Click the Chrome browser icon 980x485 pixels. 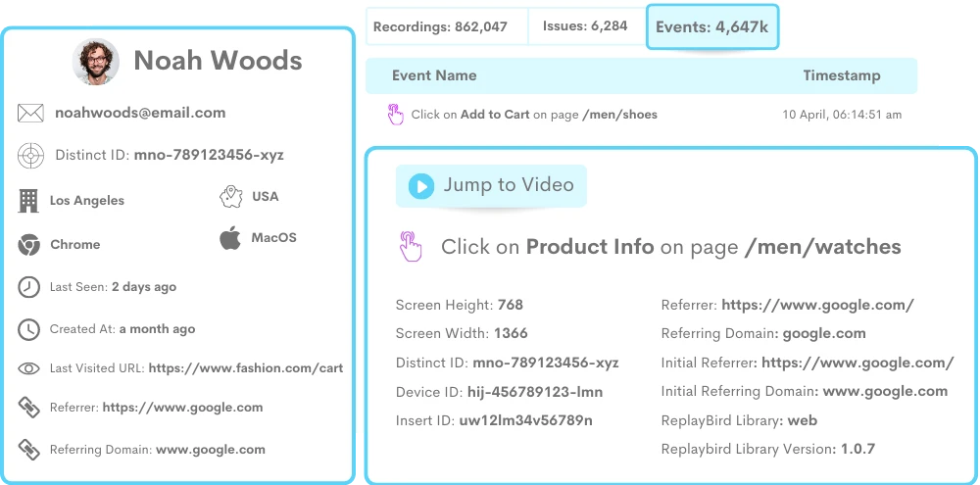coord(28,245)
